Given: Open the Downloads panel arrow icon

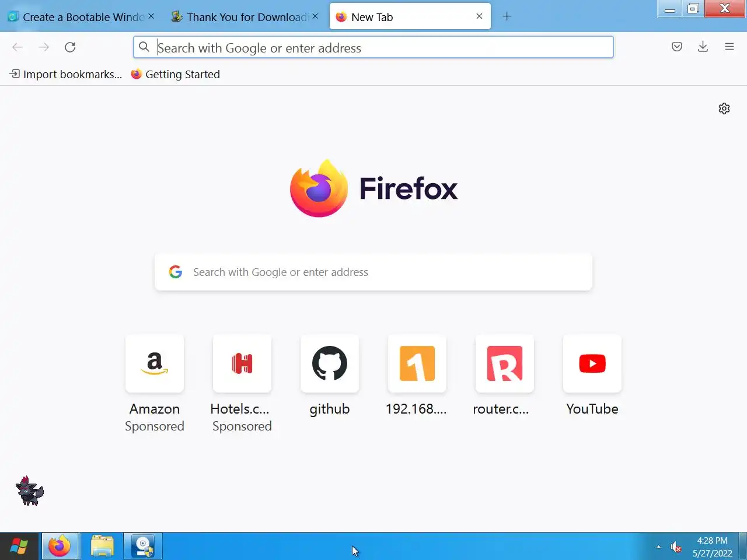Looking at the screenshot, I should pyautogui.click(x=703, y=47).
